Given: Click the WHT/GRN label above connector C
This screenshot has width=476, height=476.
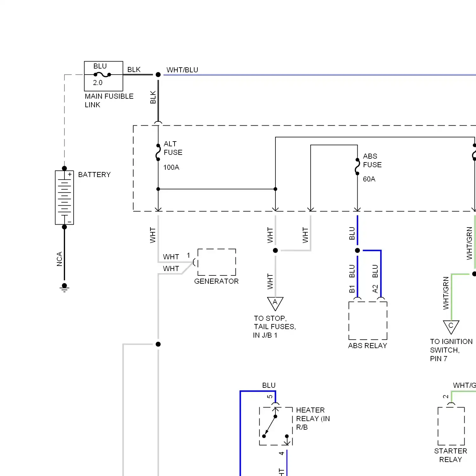Looking at the screenshot, I should pyautogui.click(x=446, y=293).
